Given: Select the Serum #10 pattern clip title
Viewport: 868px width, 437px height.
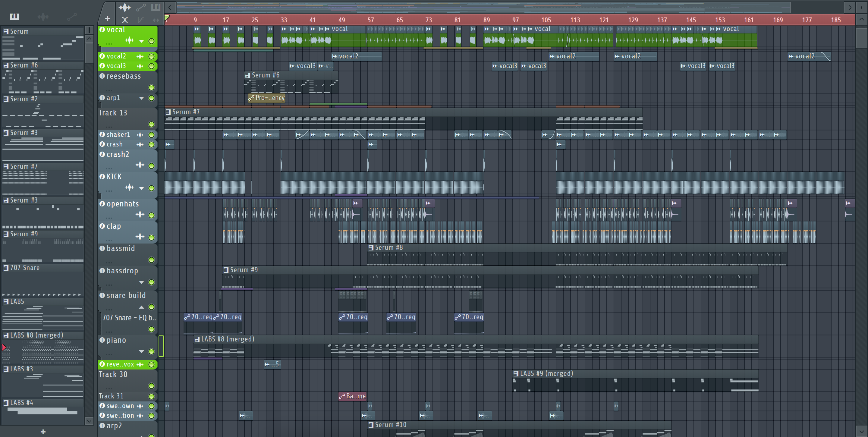Looking at the screenshot, I should coord(391,425).
